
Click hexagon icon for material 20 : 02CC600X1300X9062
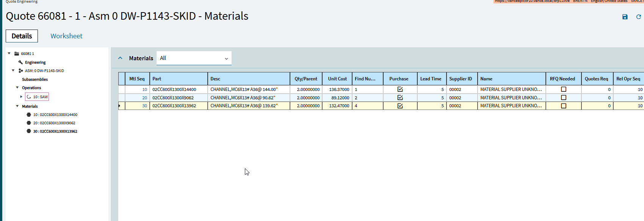pos(29,123)
